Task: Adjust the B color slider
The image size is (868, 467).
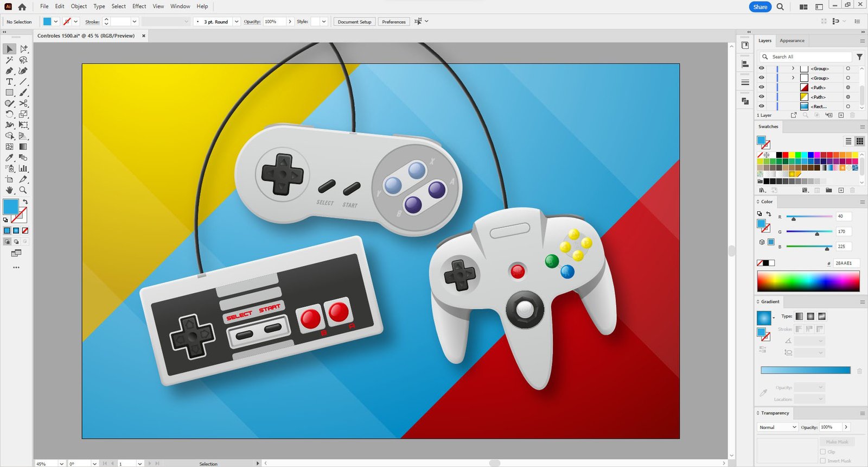Action: coord(809,247)
